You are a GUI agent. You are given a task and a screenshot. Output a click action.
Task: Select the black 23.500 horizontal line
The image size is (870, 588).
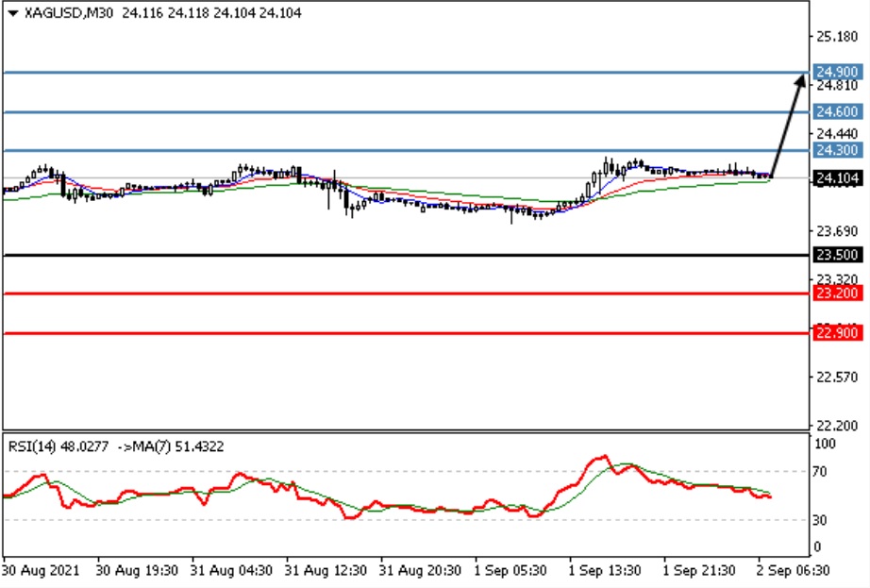pos(405,255)
